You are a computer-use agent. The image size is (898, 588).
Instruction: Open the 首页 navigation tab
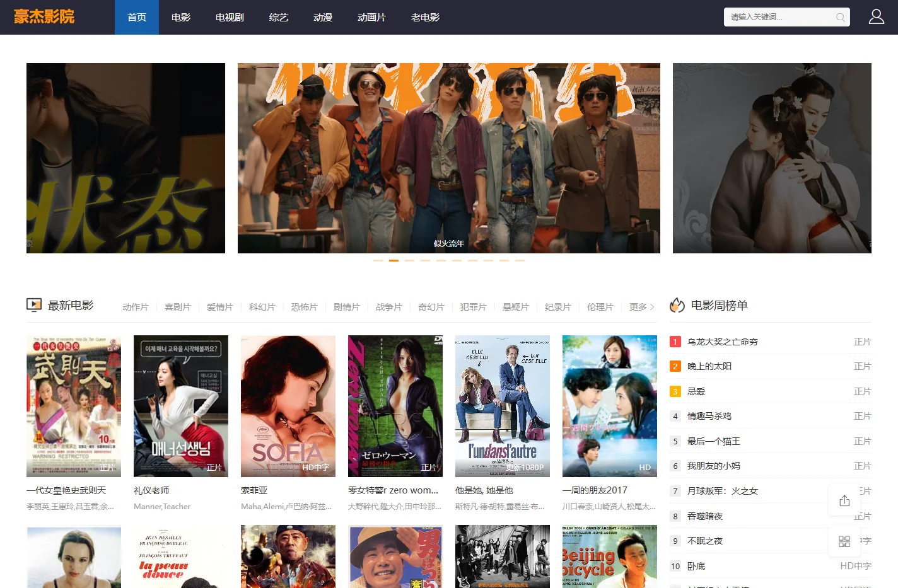coord(137,17)
